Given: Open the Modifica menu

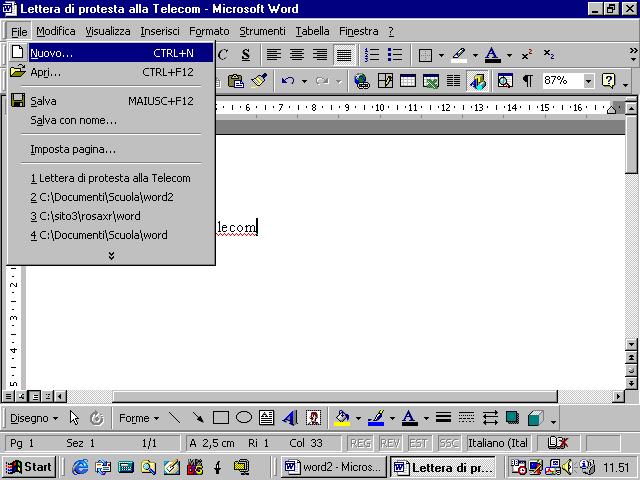Looking at the screenshot, I should [56, 31].
